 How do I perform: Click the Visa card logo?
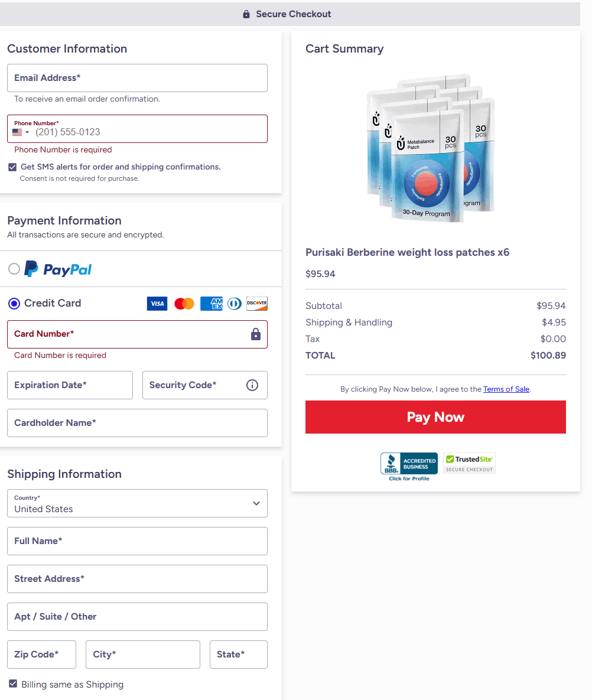(x=157, y=304)
